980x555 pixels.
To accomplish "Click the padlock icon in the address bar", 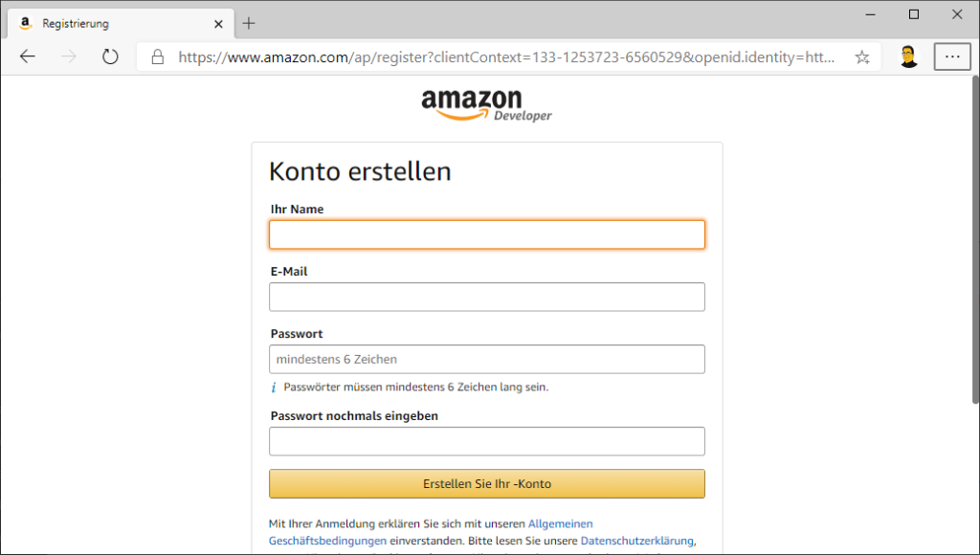I will click(156, 56).
